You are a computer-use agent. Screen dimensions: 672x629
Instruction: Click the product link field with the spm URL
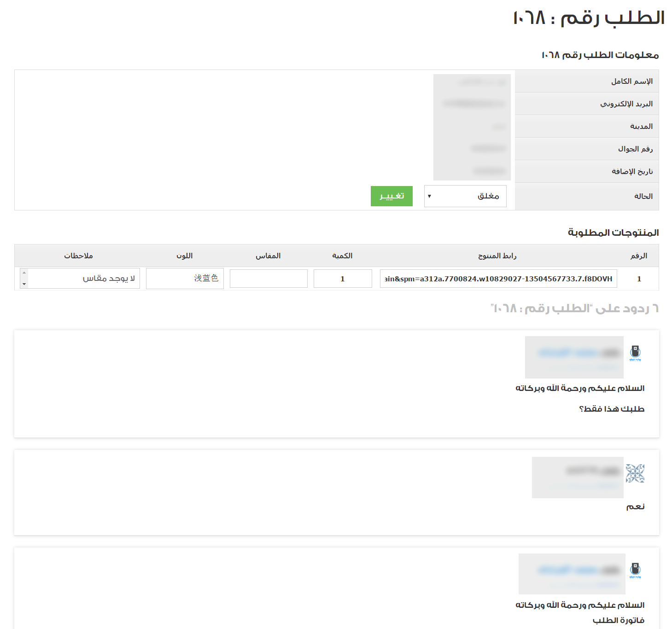tap(498, 279)
